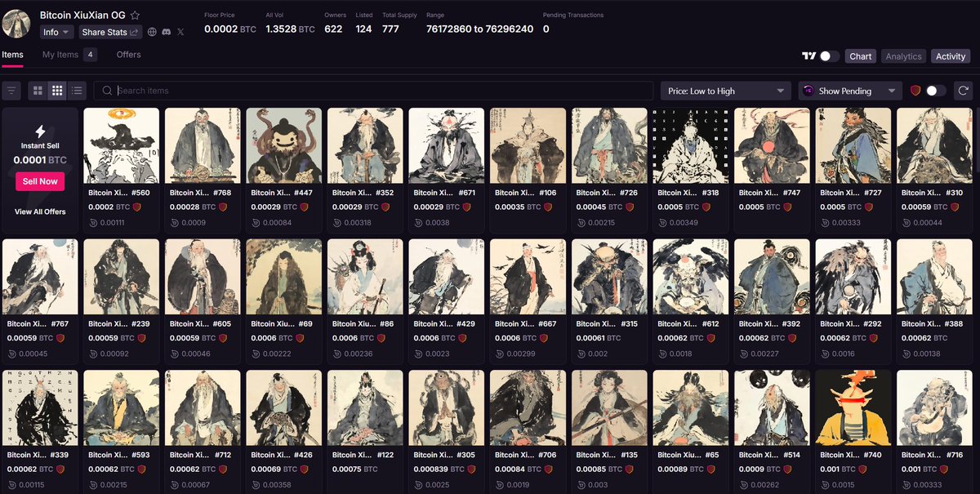This screenshot has height=494, width=980.
Task: Click the shield badge on item #767
Action: coord(60,338)
